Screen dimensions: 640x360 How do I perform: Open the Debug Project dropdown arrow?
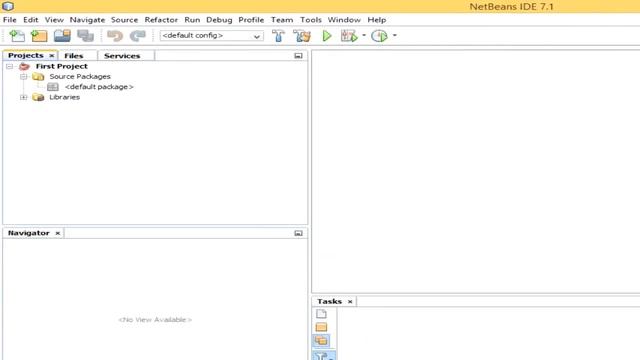364,36
